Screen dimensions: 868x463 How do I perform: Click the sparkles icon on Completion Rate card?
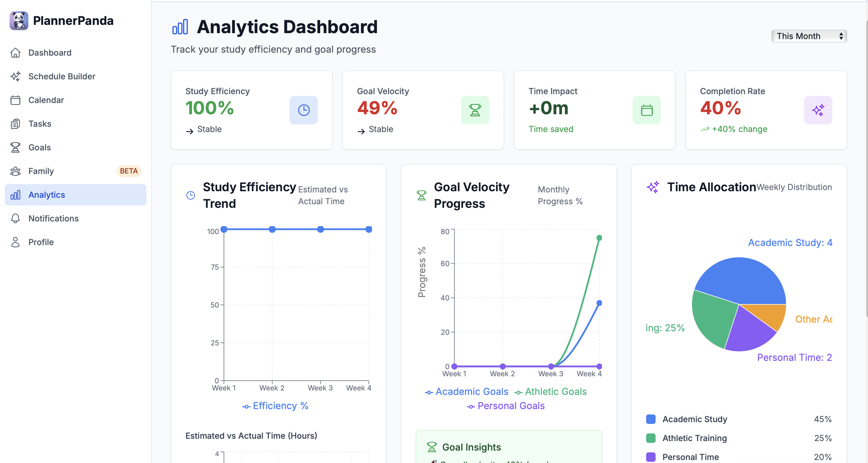[818, 110]
